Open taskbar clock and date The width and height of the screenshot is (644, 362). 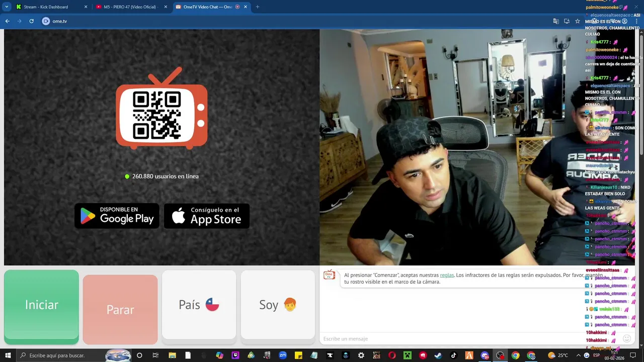[614, 355]
